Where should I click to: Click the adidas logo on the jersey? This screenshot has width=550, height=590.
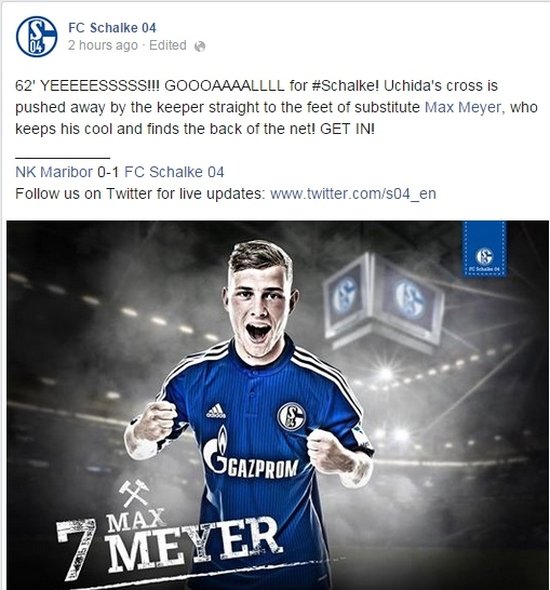pyautogui.click(x=216, y=411)
